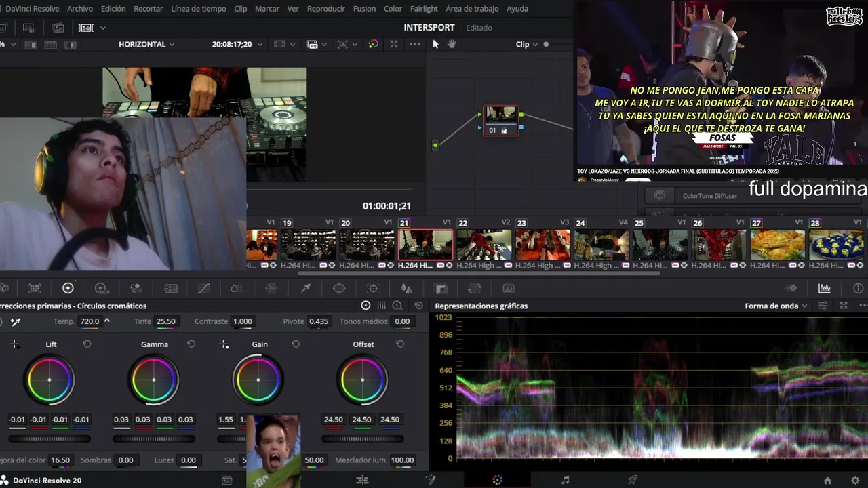Open viewer overlay (safe area) dropdown
The height and width of the screenshot is (488, 868).
click(x=284, y=44)
